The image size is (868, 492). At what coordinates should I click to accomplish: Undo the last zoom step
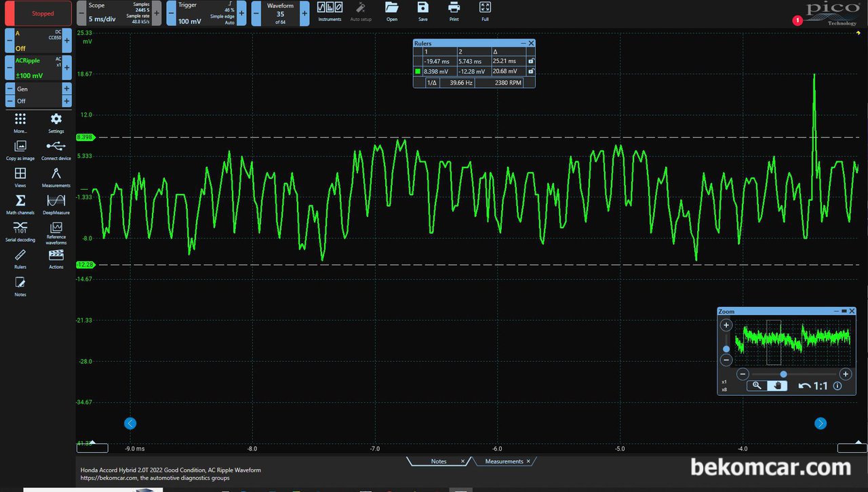coord(804,386)
